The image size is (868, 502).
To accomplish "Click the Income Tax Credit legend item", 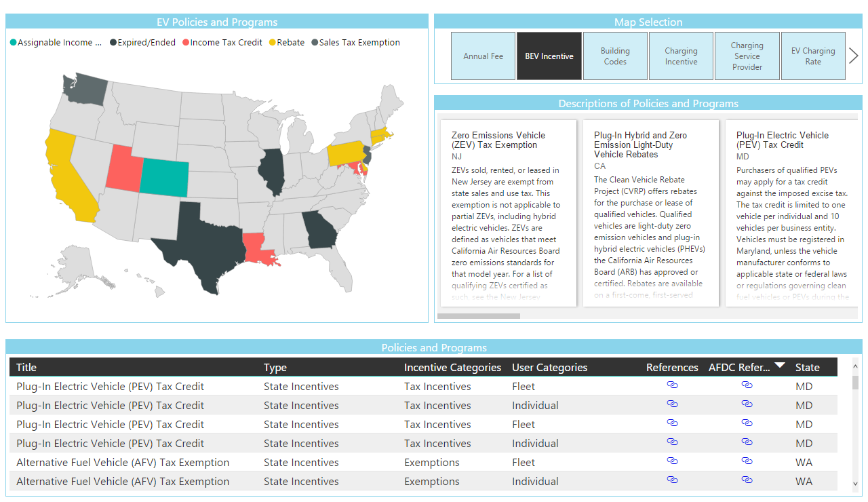I will (221, 43).
